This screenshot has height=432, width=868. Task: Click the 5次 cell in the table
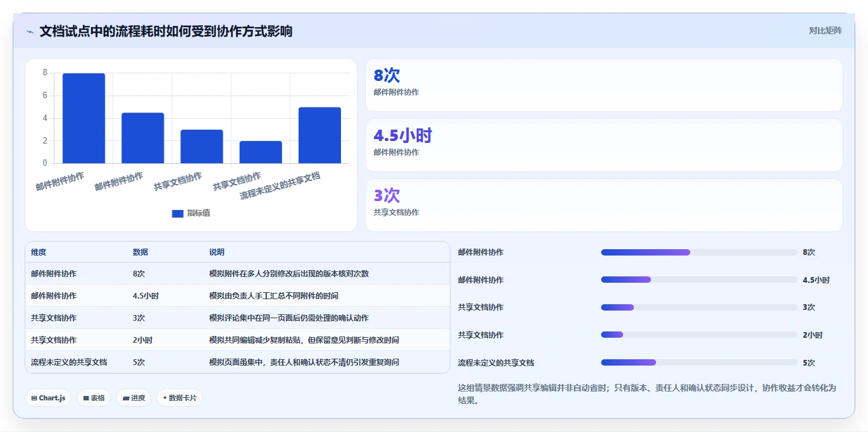[139, 362]
